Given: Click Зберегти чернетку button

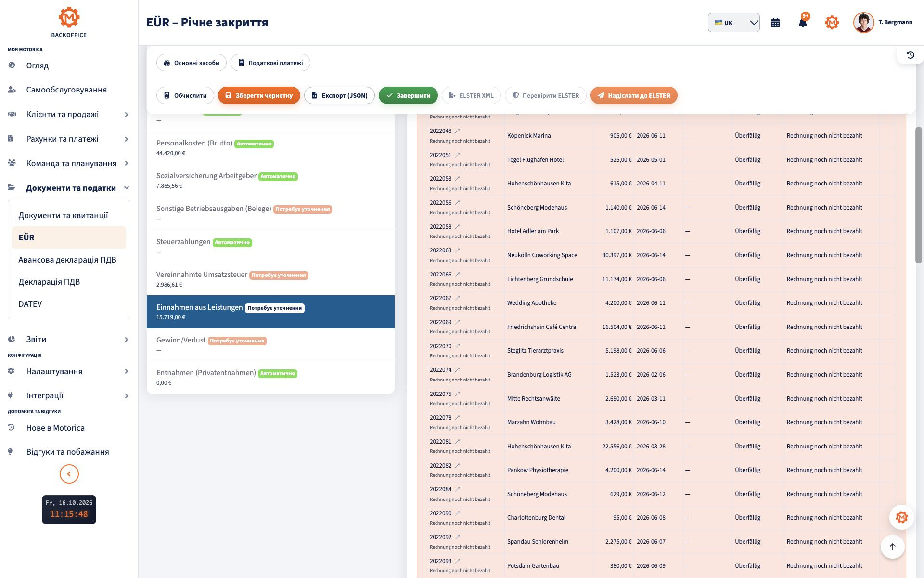Looking at the screenshot, I should click(x=259, y=95).
